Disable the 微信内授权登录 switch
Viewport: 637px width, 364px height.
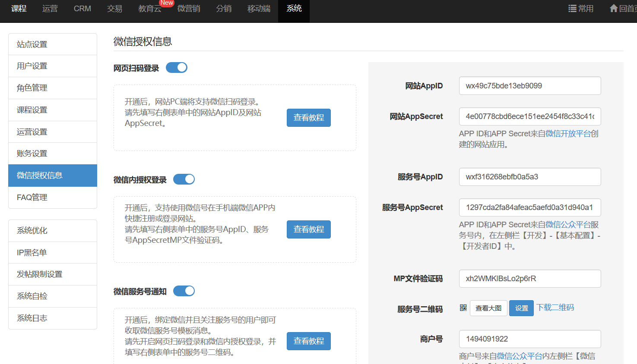[184, 179]
